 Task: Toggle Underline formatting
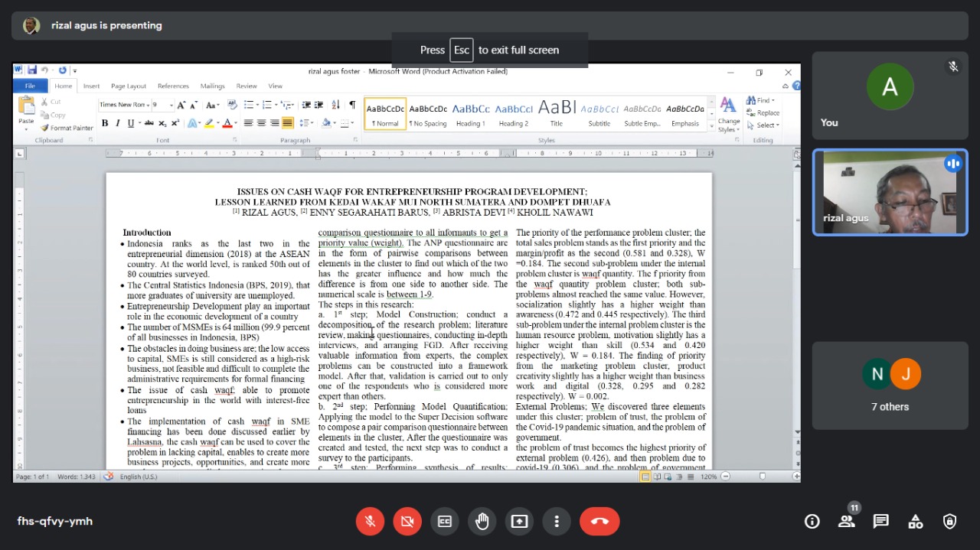pyautogui.click(x=130, y=123)
